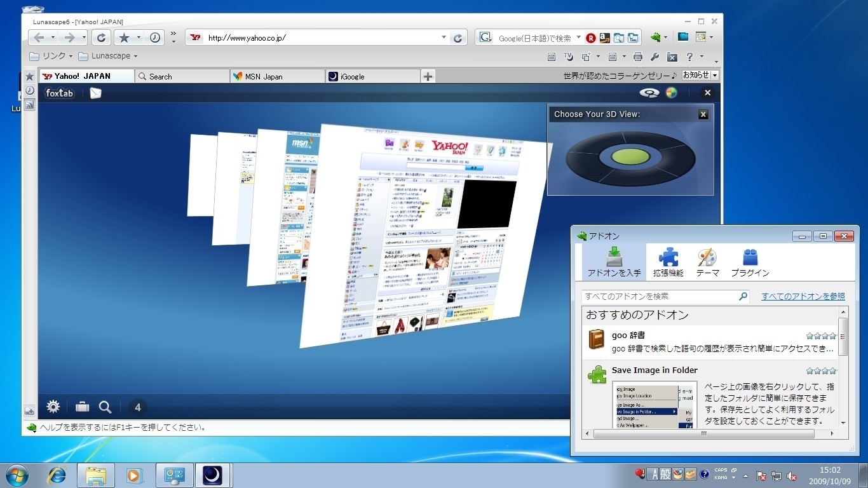Open history via the navigation toolbar clock
Image resolution: width=868 pixels, height=488 pixels.
pos(155,37)
